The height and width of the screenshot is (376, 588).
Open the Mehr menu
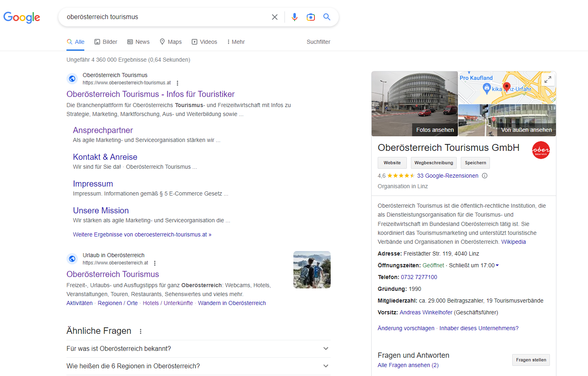click(x=236, y=42)
